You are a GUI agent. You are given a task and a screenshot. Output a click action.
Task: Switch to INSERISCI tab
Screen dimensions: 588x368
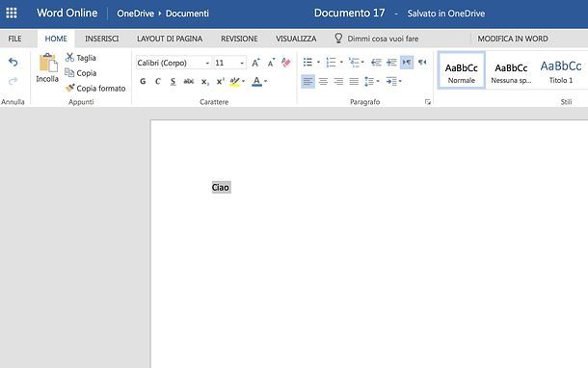click(x=101, y=39)
